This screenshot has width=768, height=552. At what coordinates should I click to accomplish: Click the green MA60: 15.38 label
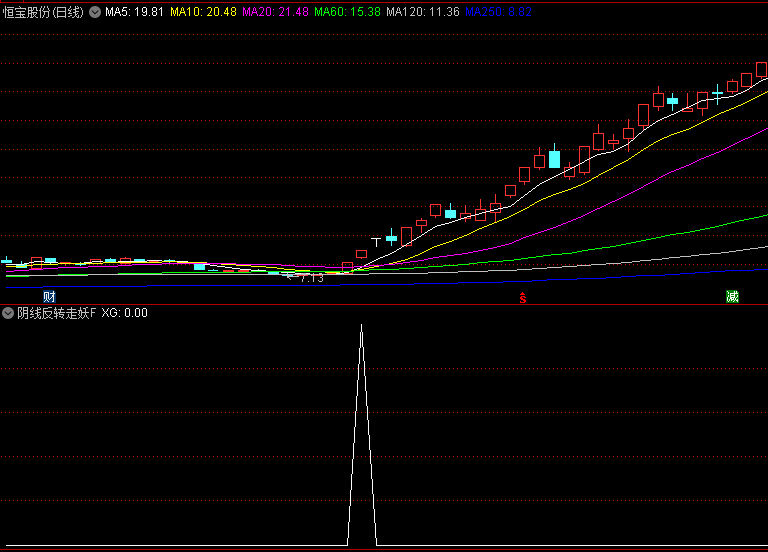[347, 12]
